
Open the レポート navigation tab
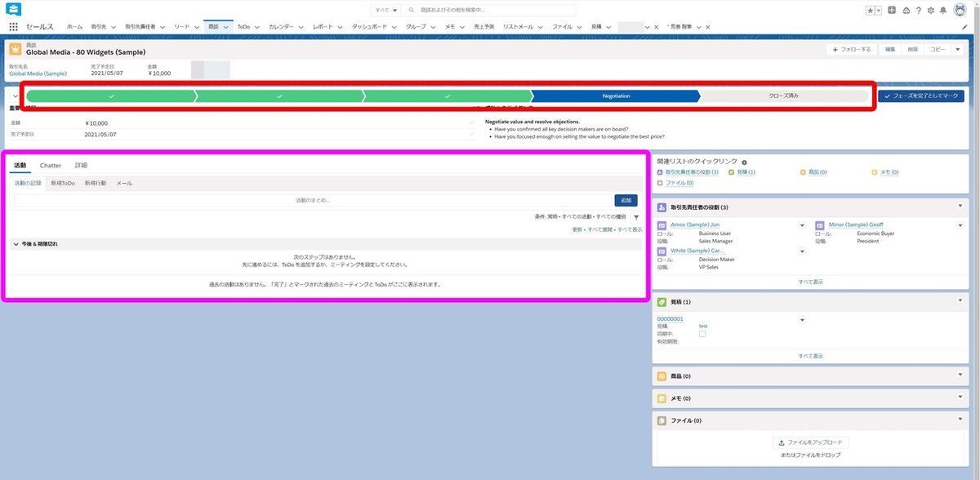point(323,27)
